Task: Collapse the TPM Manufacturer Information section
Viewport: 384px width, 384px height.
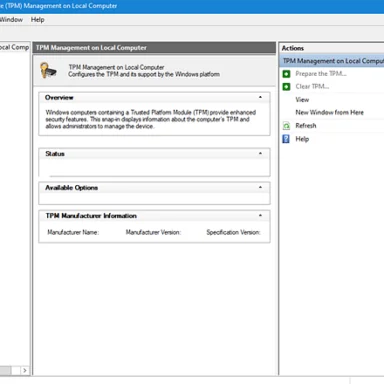Action: [x=260, y=215]
